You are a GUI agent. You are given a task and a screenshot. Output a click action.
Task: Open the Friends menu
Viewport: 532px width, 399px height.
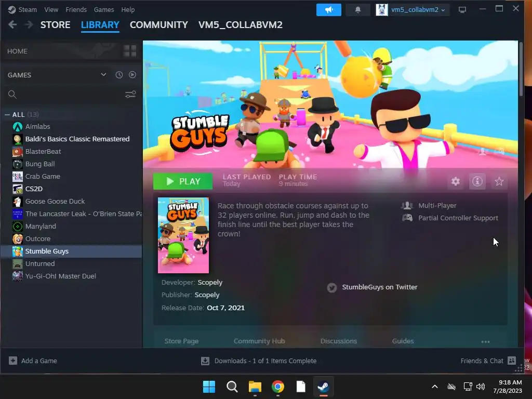point(76,10)
